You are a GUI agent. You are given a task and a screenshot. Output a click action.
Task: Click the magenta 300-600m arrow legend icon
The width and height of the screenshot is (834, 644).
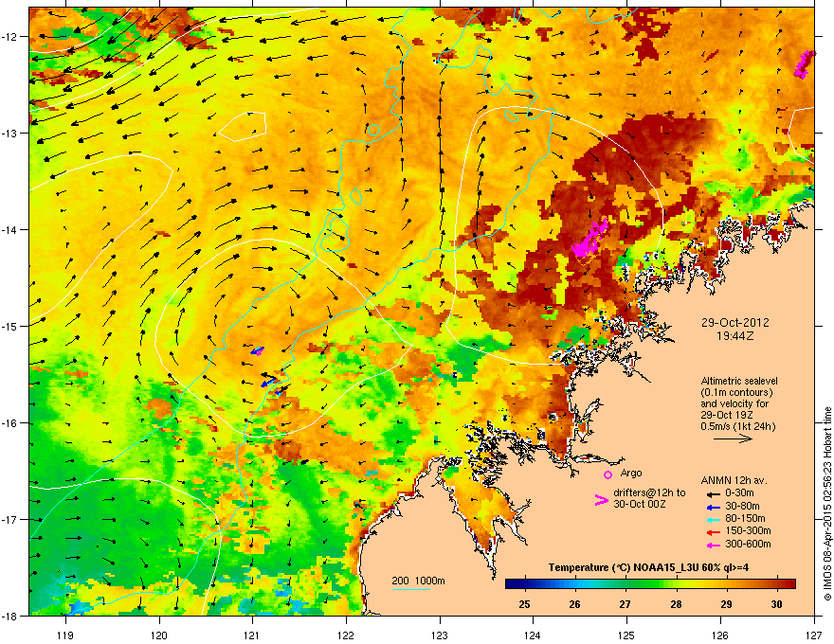(x=714, y=545)
